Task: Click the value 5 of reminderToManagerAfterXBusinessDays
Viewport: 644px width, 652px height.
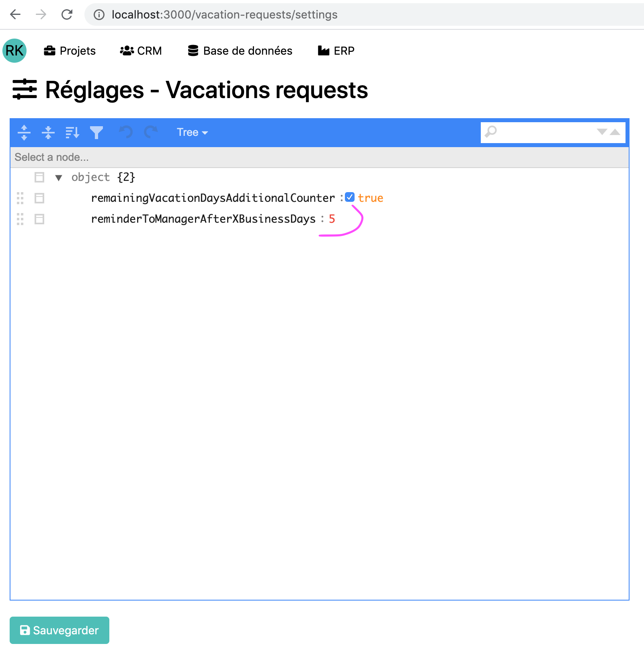Action: 332,219
